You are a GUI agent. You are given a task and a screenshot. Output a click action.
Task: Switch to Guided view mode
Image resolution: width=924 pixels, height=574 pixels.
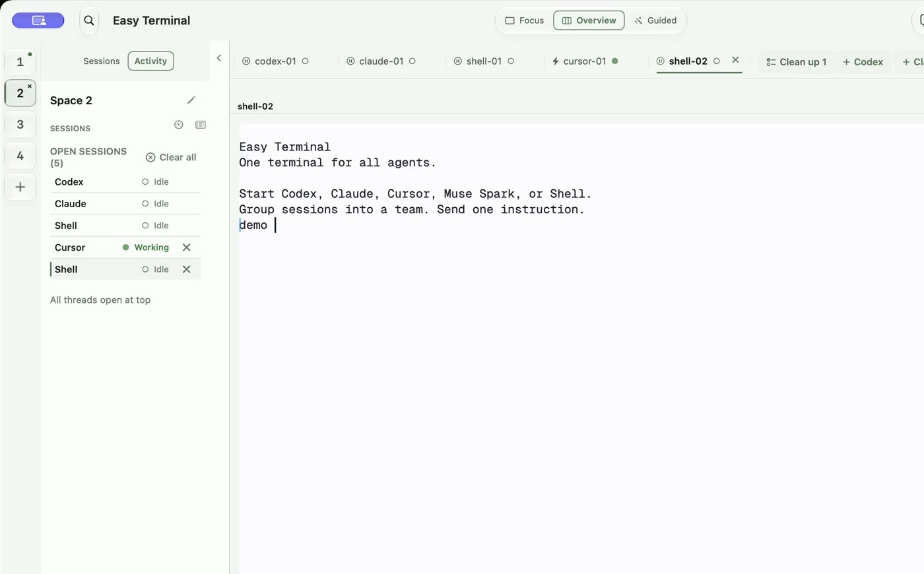tap(655, 20)
